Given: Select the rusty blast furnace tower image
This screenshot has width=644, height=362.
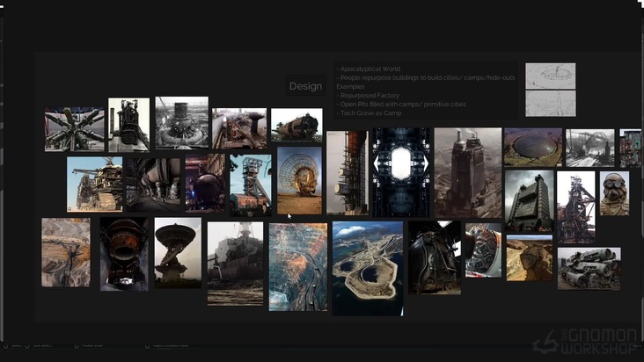Looking at the screenshot, I should tap(575, 206).
